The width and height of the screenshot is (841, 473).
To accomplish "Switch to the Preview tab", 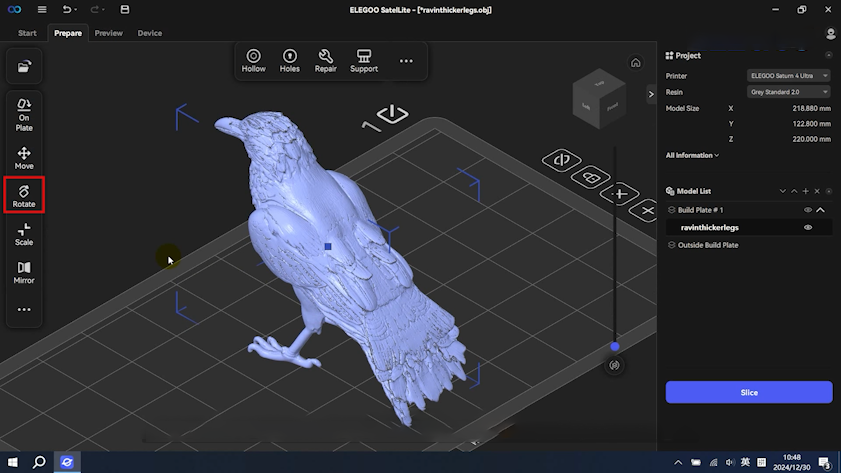I will pos(109,33).
